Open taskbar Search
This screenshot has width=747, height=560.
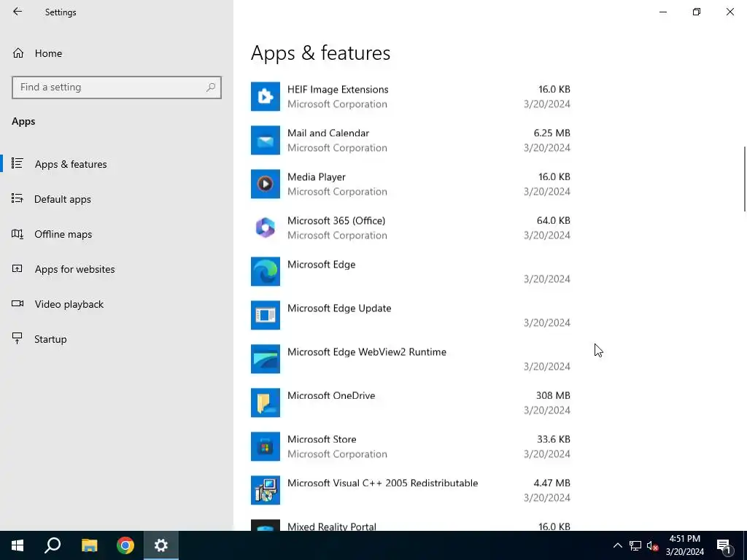click(53, 545)
